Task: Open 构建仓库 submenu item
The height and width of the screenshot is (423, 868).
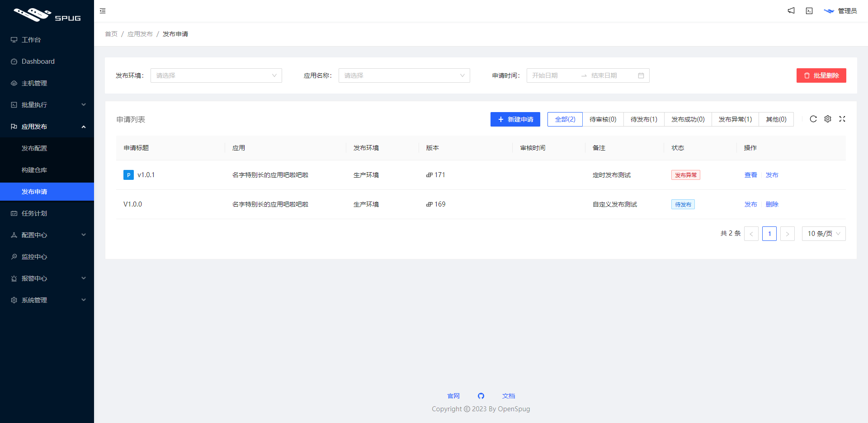Action: [47, 170]
